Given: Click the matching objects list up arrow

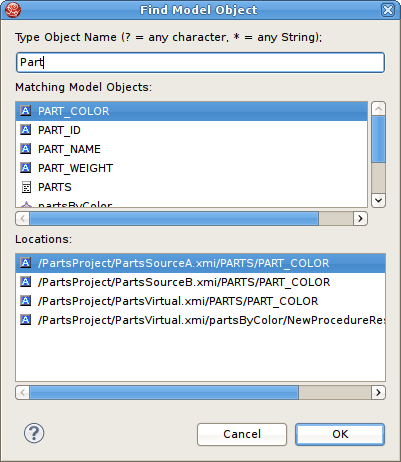Looking at the screenshot, I should (x=378, y=109).
